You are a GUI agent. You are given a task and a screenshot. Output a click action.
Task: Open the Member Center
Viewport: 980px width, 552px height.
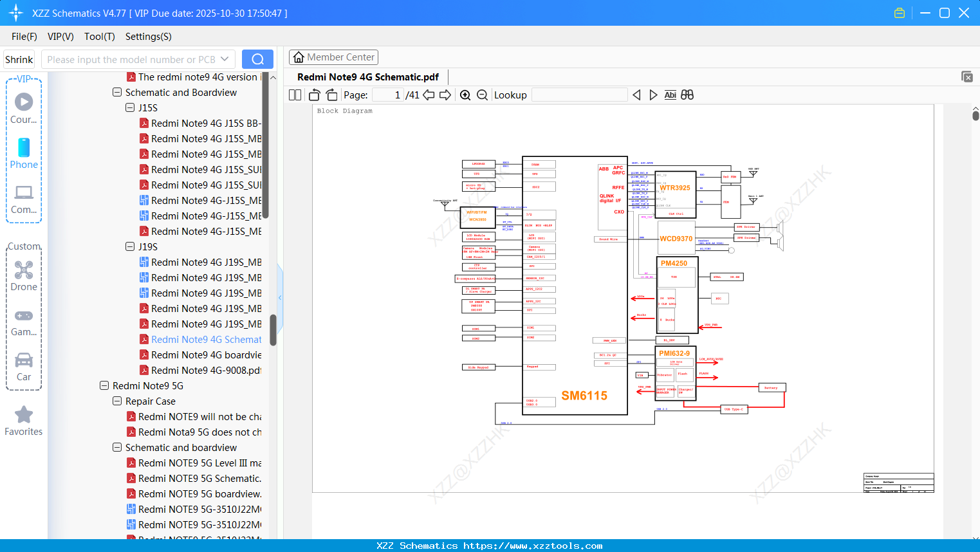(x=333, y=57)
